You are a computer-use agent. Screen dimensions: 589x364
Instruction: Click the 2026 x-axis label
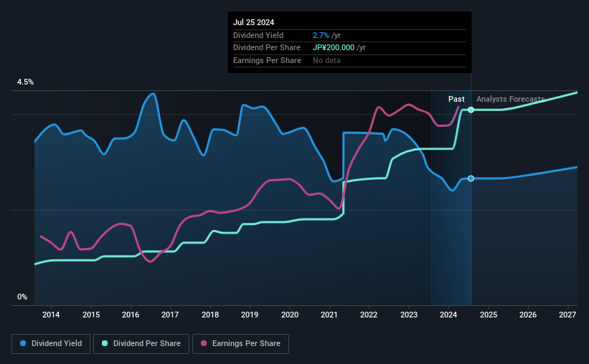(x=528, y=315)
